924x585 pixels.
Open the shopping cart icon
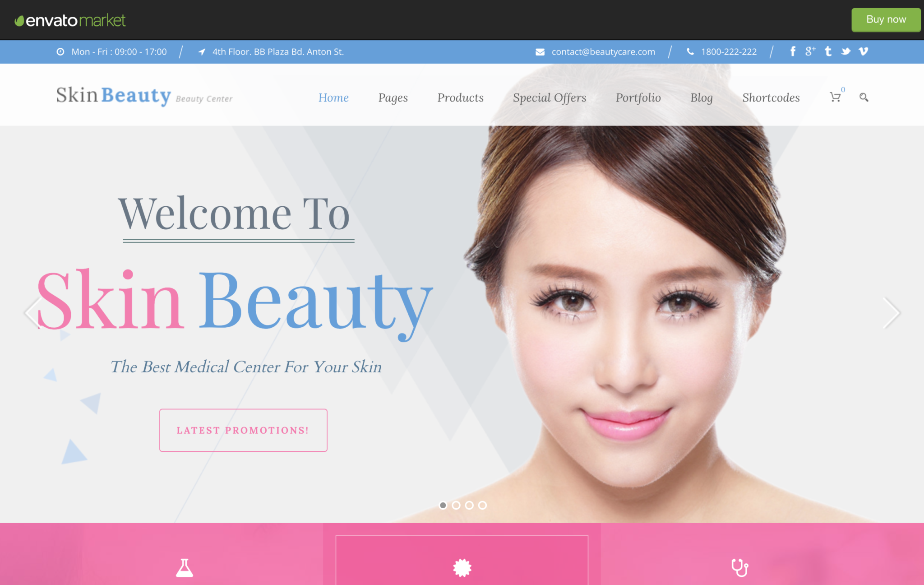pos(835,97)
